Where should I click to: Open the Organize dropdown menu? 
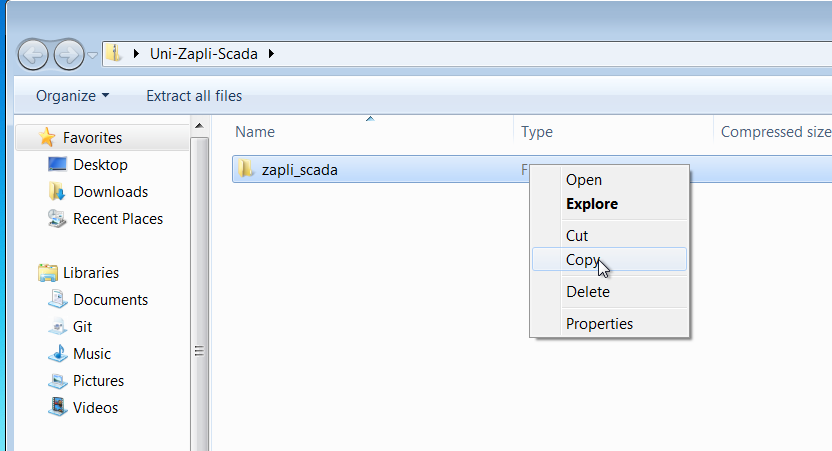pyautogui.click(x=72, y=96)
